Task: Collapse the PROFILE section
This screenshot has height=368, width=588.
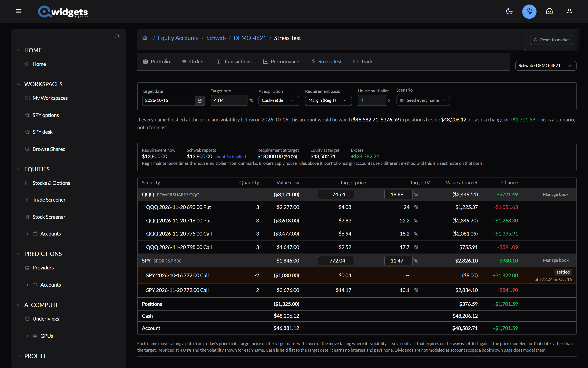Action: point(19,356)
